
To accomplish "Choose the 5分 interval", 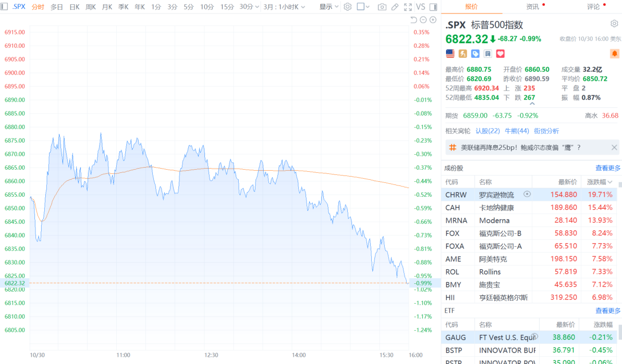I will pos(188,7).
